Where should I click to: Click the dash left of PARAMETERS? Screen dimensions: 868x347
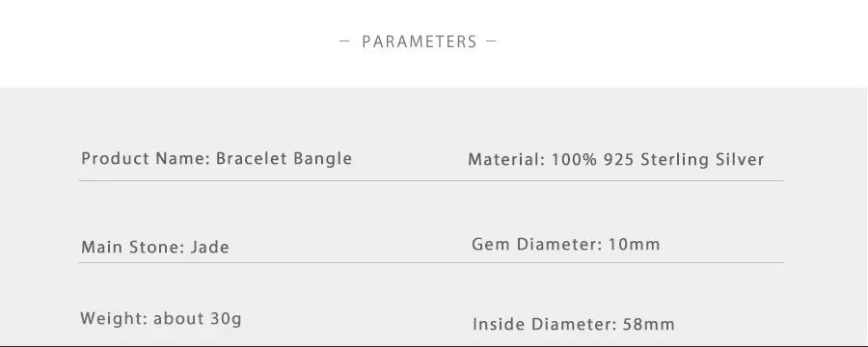pos(344,40)
